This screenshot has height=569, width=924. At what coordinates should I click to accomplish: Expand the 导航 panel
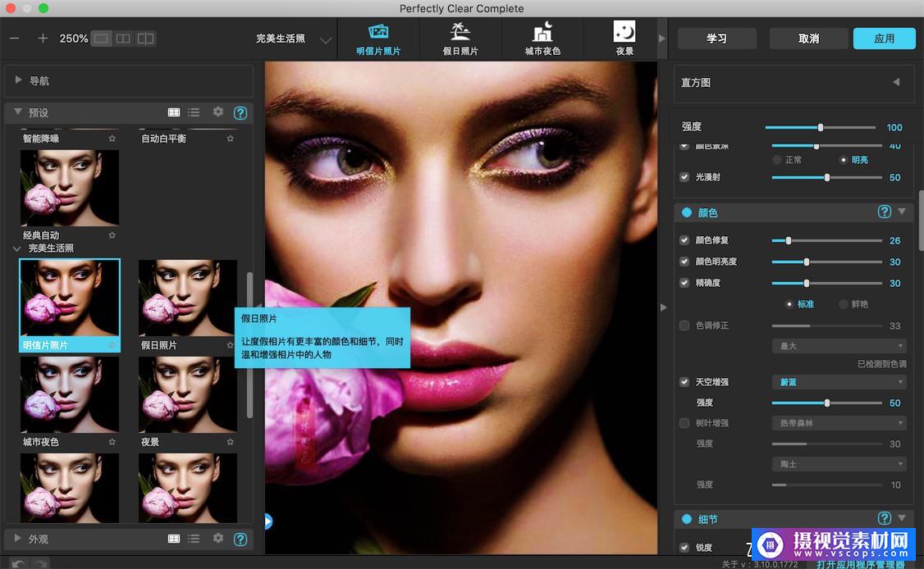(18, 80)
